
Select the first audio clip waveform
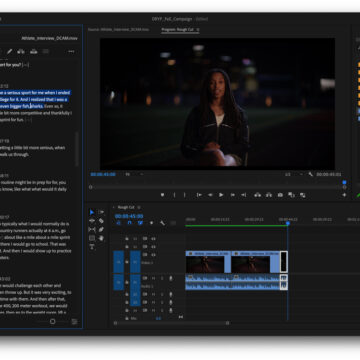coord(208,282)
